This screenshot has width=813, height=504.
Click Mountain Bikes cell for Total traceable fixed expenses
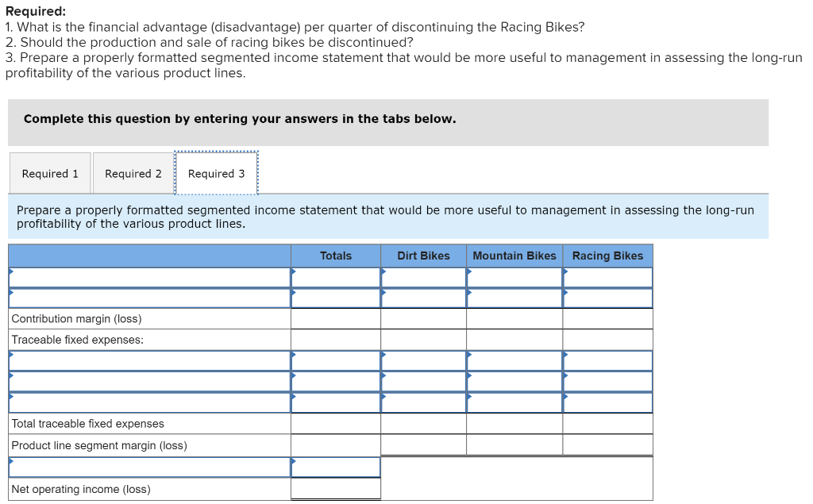coord(514,424)
